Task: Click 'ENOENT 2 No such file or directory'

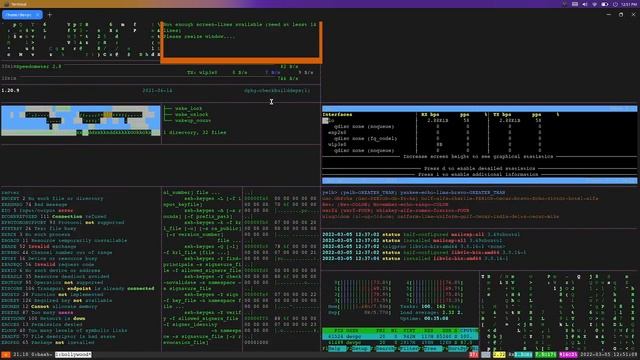Action: (x=52, y=199)
